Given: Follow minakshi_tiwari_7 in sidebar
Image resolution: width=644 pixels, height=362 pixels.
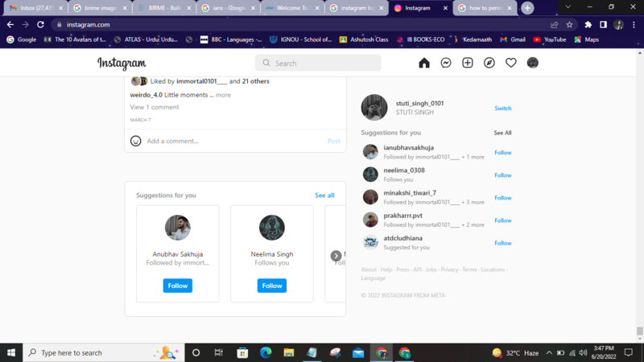Looking at the screenshot, I should (502, 198).
